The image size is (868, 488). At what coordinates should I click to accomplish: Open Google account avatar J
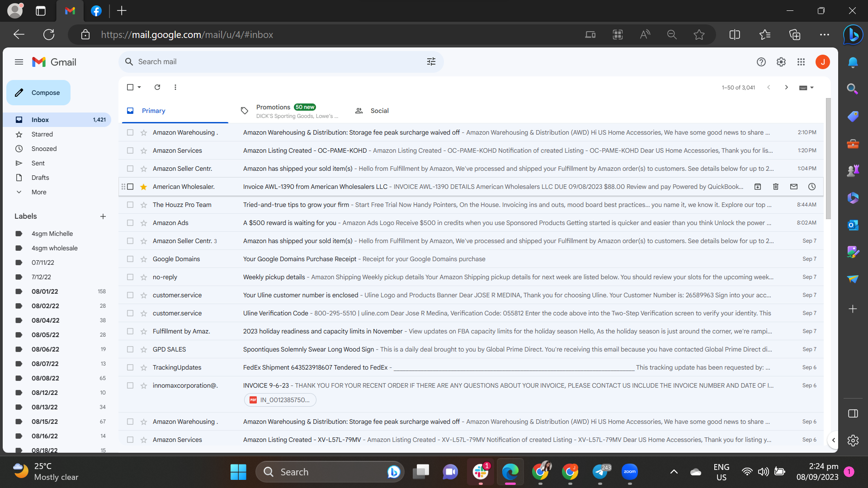coord(823,62)
